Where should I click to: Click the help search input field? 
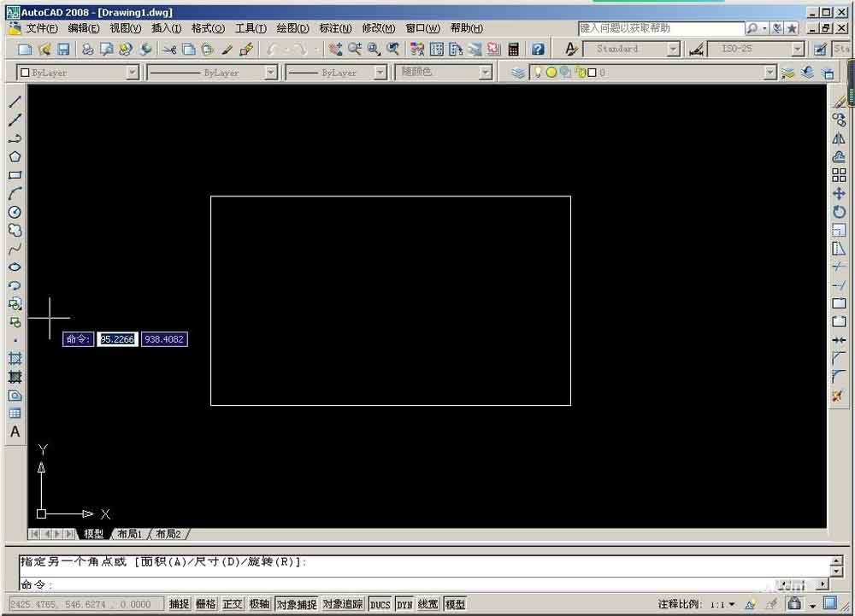coord(661,28)
